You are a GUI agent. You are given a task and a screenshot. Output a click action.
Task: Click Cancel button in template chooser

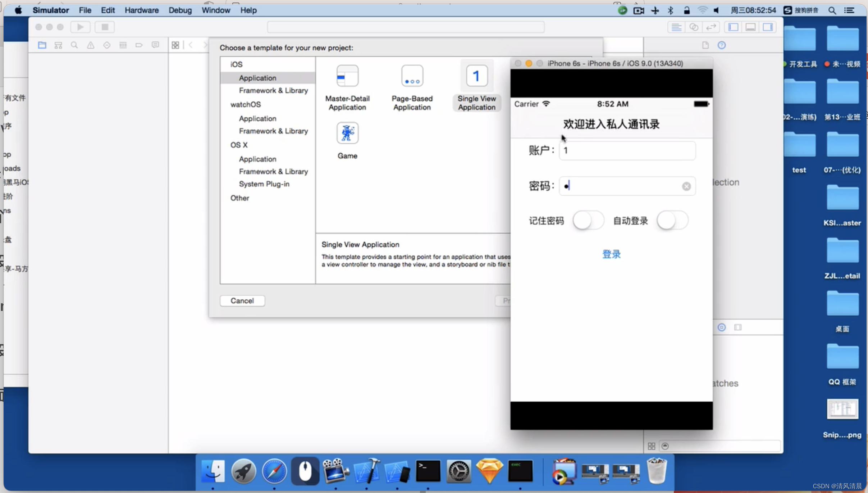pos(241,300)
